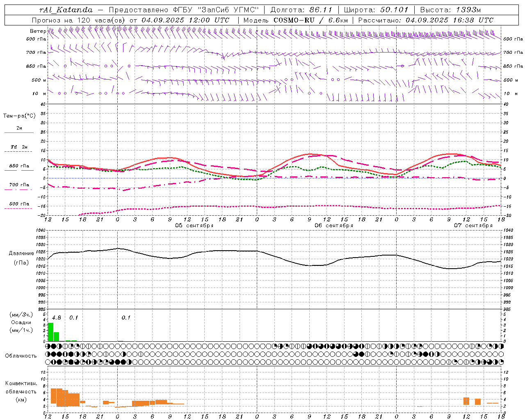Click the 07 сентября date label
525x420 pixels.
[473, 226]
